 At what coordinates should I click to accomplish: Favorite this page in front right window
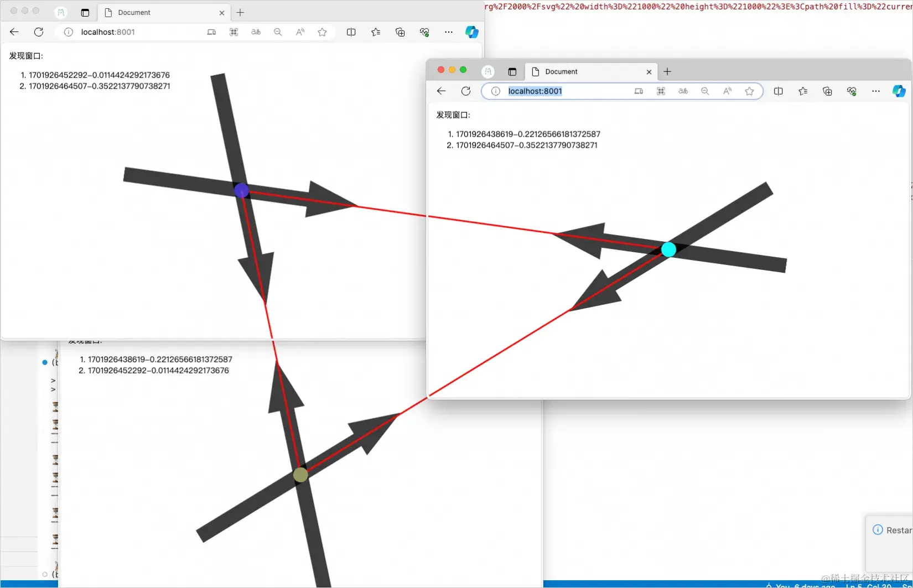click(x=749, y=91)
